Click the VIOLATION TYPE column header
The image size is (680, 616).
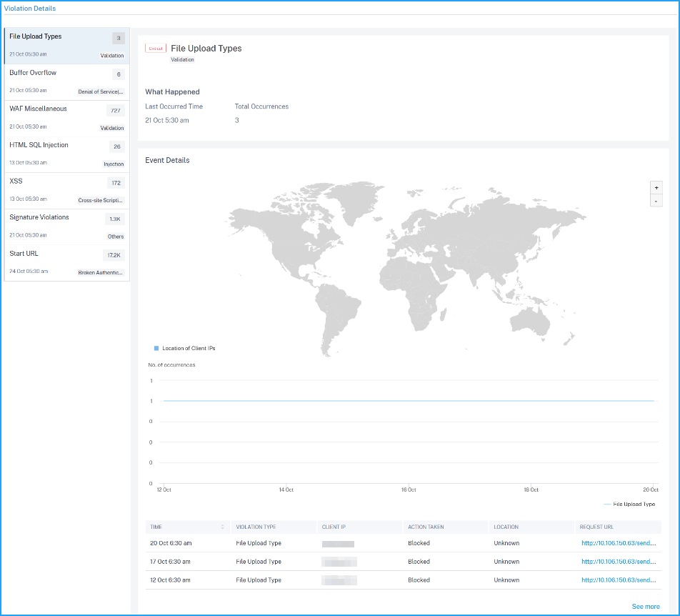click(x=256, y=527)
